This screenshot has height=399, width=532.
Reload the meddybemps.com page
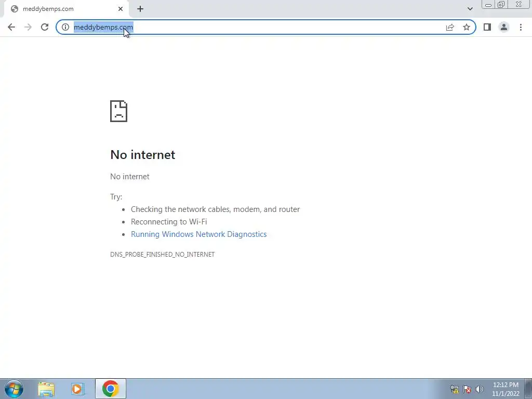point(45,27)
